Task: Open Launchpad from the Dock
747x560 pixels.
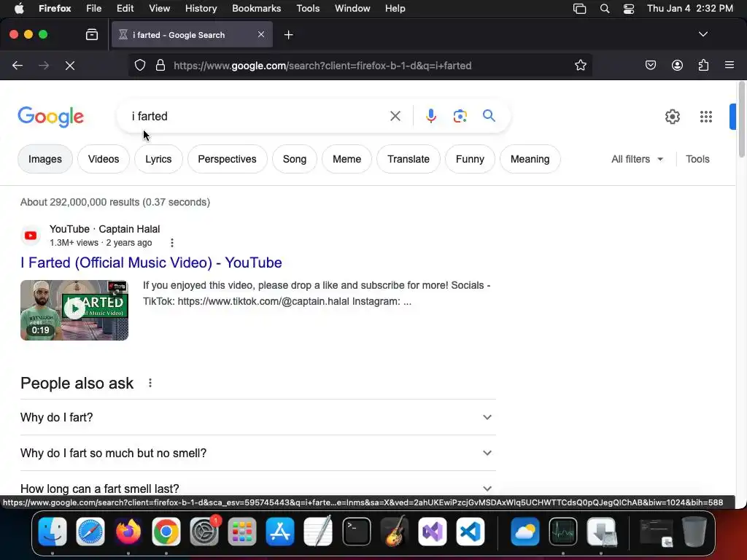Action: pyautogui.click(x=242, y=532)
